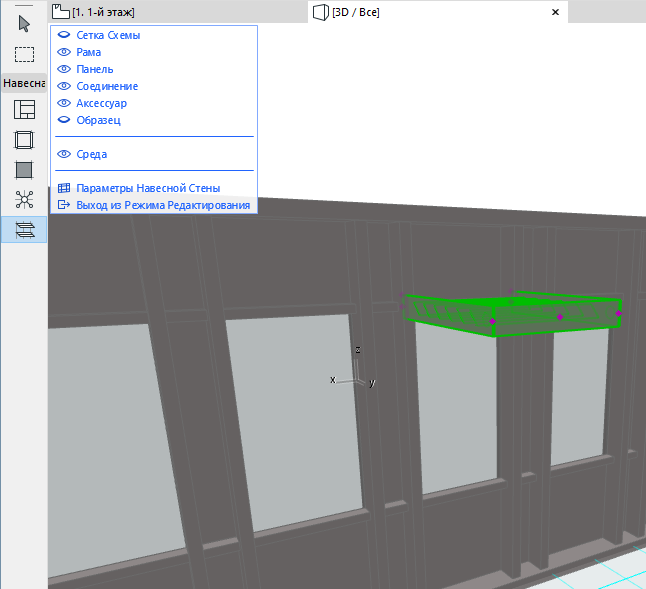The height and width of the screenshot is (589, 646).
Task: Choose the highlighted Accessory tool
Action: [x=24, y=230]
